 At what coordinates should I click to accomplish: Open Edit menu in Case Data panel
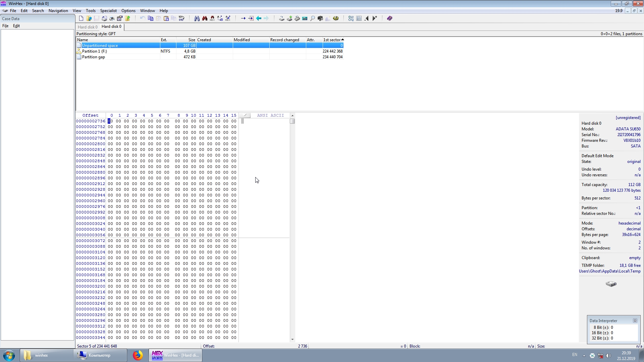click(x=16, y=26)
